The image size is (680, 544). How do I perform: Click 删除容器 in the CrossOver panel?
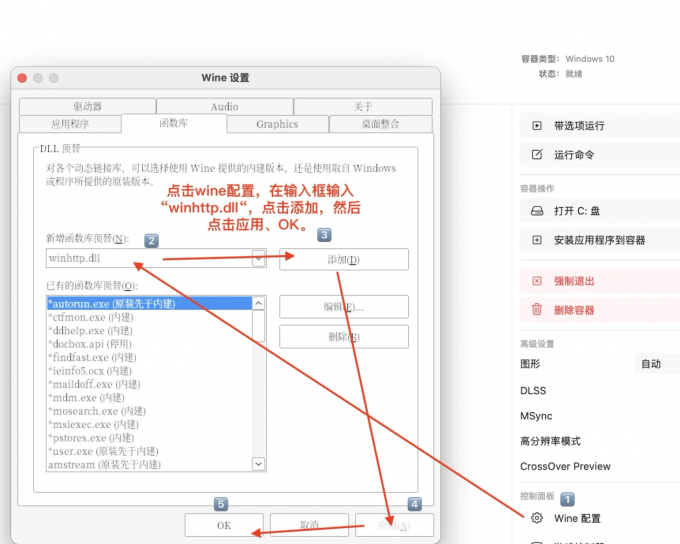click(600, 310)
